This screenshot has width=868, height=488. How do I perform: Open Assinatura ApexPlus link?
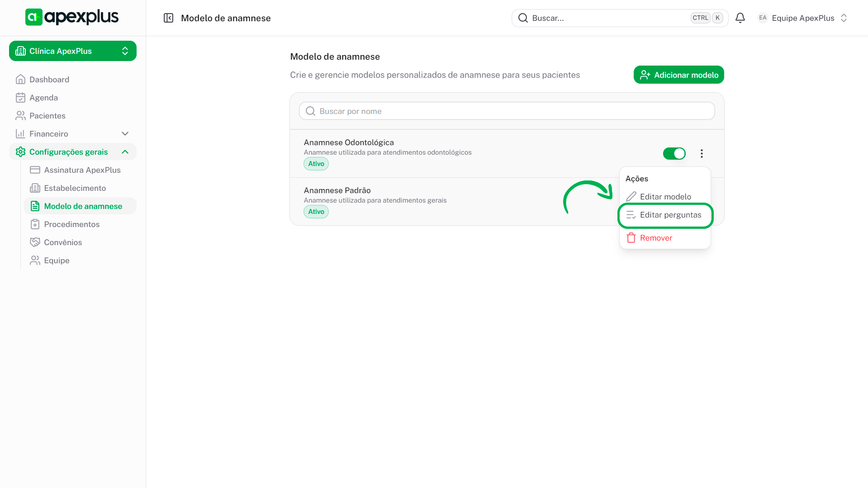coord(82,170)
